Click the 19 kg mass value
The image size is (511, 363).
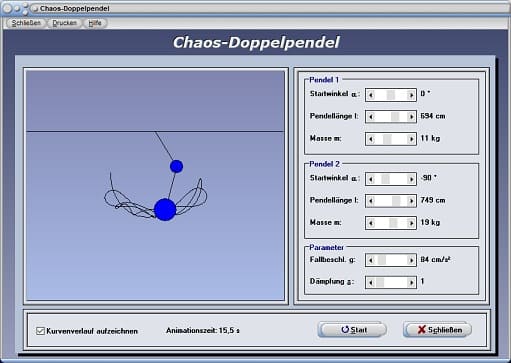click(430, 222)
